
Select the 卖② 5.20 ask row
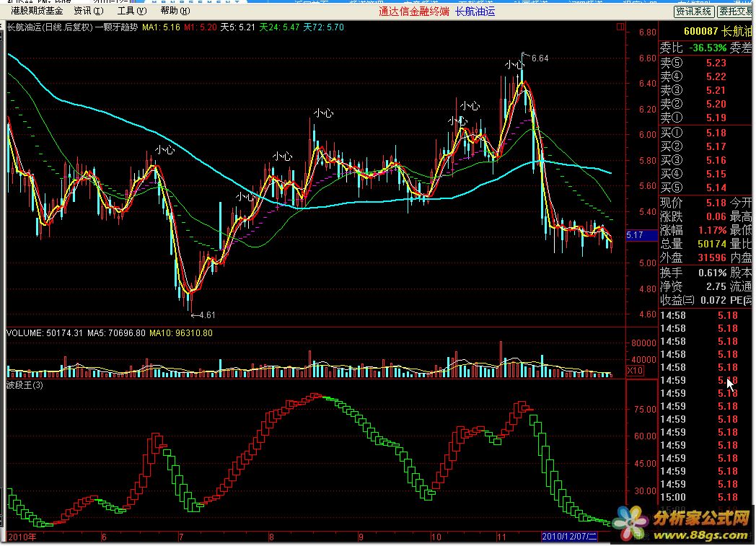[707, 104]
